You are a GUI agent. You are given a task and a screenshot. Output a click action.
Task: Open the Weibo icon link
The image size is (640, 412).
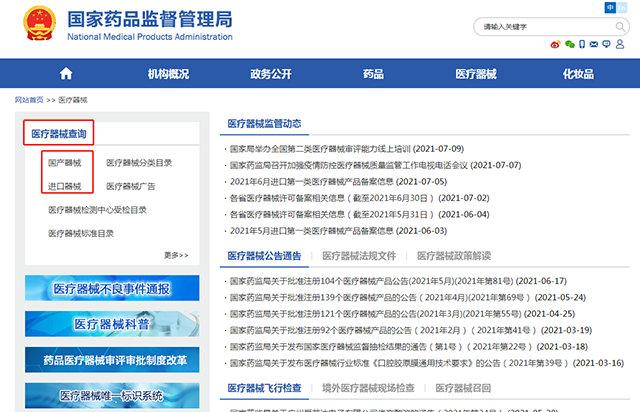coord(555,44)
